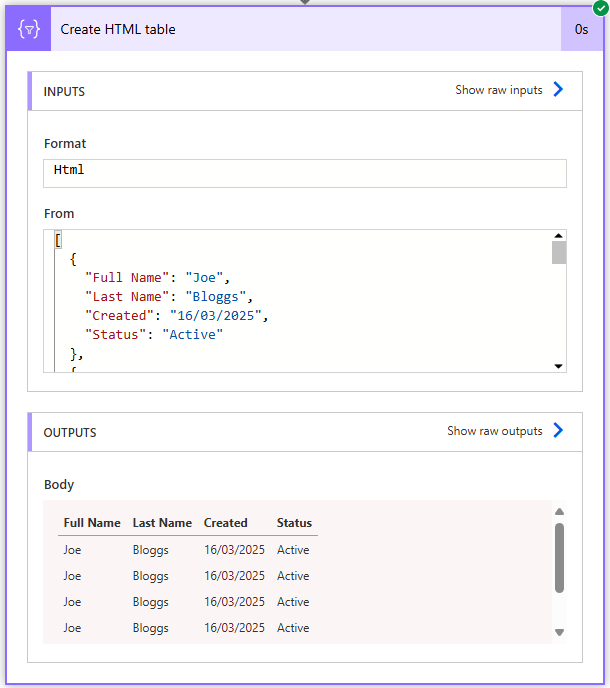The height and width of the screenshot is (688, 610).
Task: Open the Show raw outputs link
Action: pyautogui.click(x=494, y=431)
